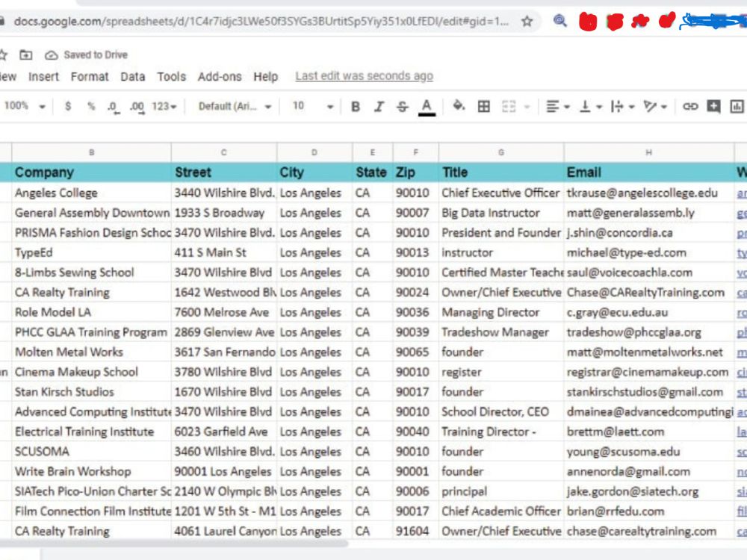Expand the merge cells options arrow
Screen dimensions: 747x560
[x=527, y=107]
